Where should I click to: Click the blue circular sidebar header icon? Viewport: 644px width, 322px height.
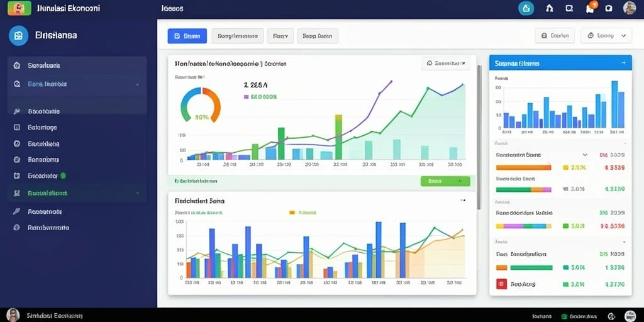point(18,36)
